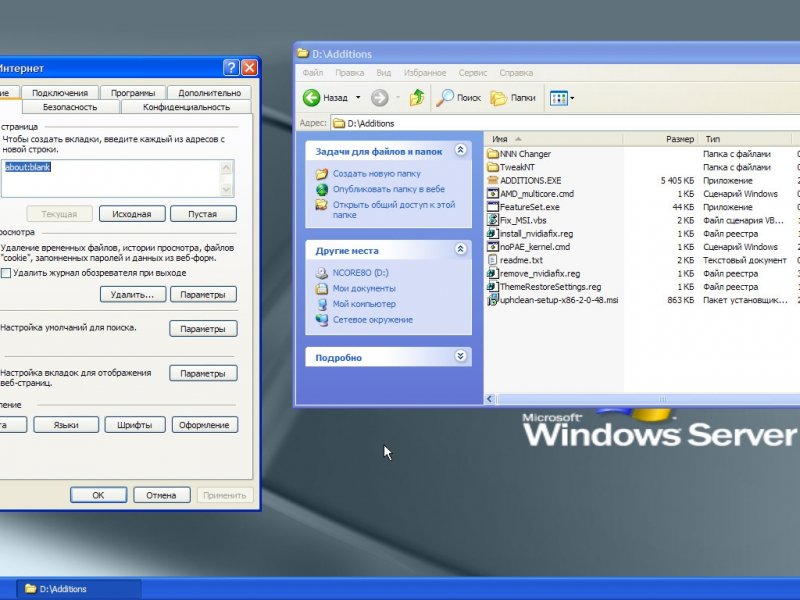The height and width of the screenshot is (600, 800).
Task: Select AMD_multicore.cmd file icon
Action: [x=492, y=193]
